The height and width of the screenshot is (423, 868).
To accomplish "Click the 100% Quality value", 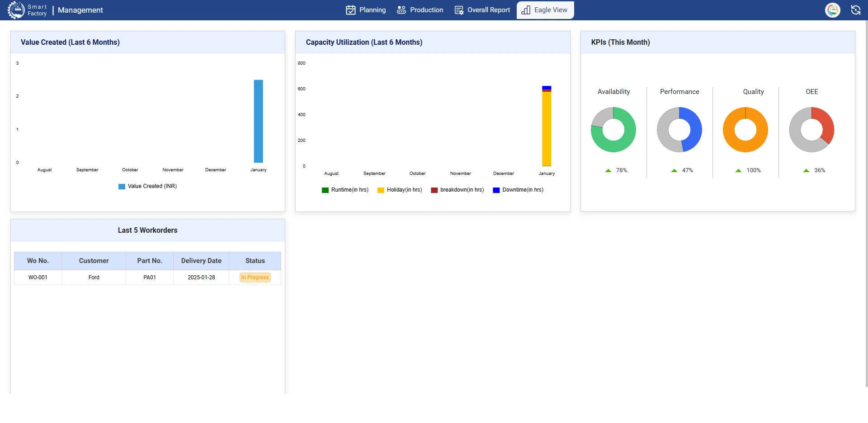I will tap(754, 170).
